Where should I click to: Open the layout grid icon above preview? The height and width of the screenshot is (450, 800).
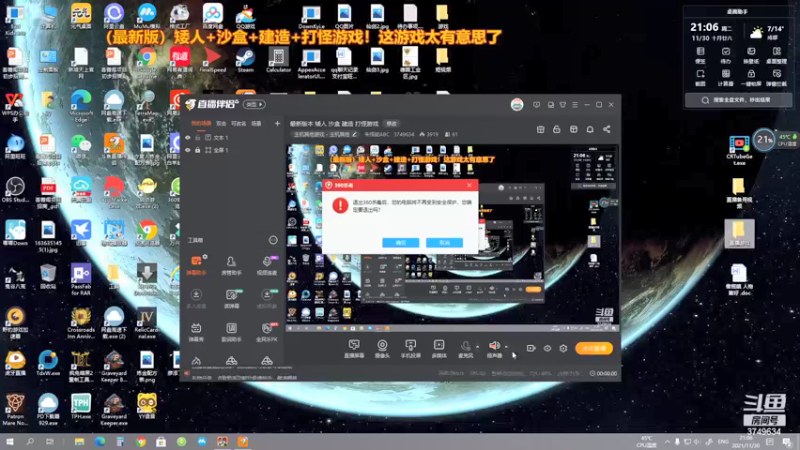tap(573, 130)
